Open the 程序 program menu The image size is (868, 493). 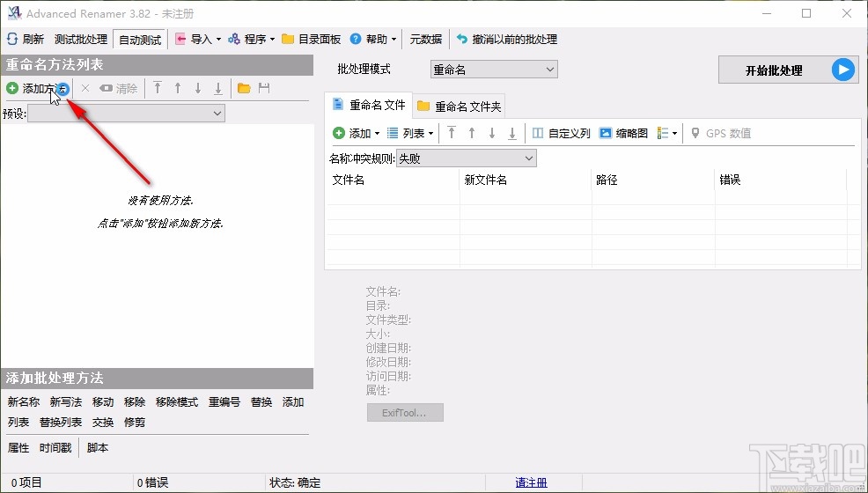[252, 40]
